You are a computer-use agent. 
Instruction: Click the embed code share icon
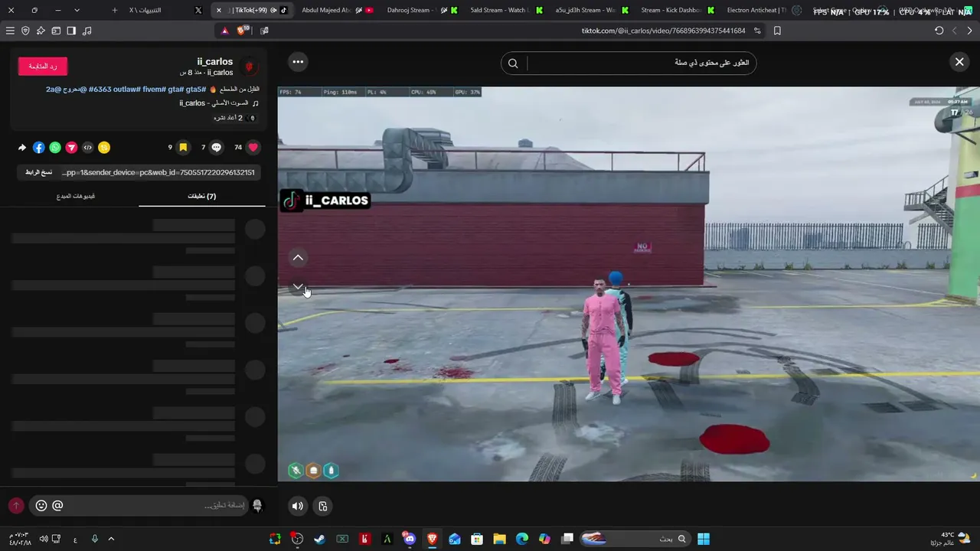(88, 147)
